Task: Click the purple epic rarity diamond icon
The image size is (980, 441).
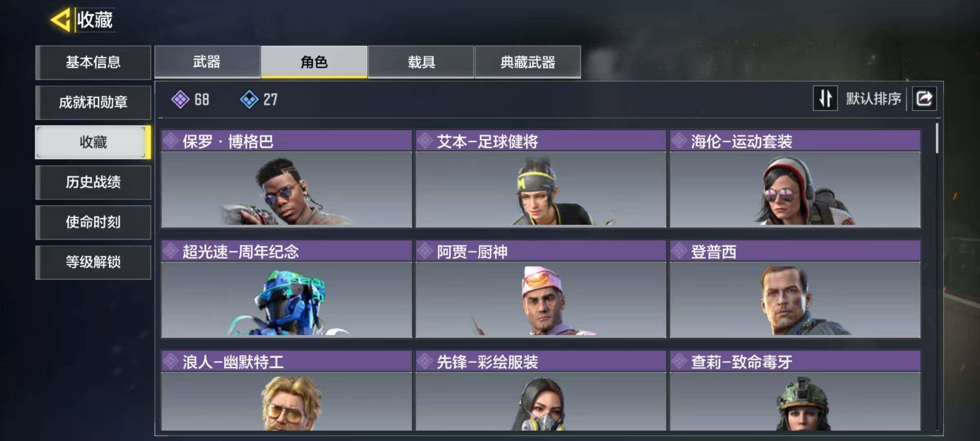Action: tap(180, 99)
